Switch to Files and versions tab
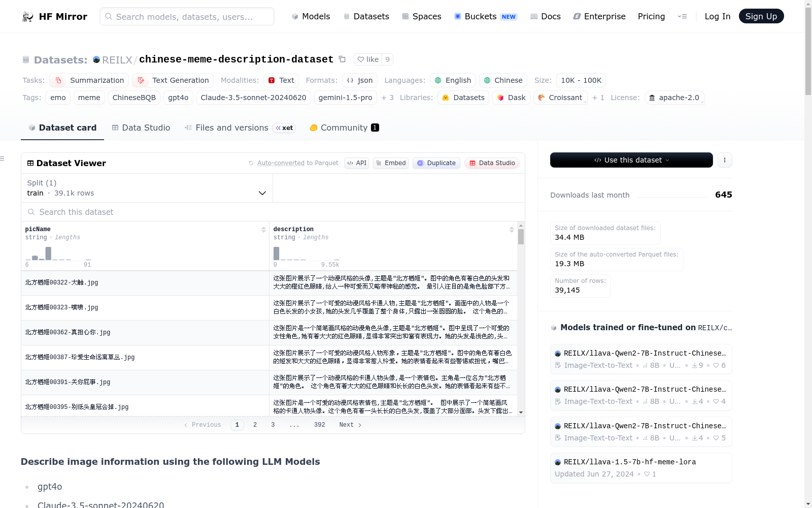812x508 pixels. [x=240, y=128]
